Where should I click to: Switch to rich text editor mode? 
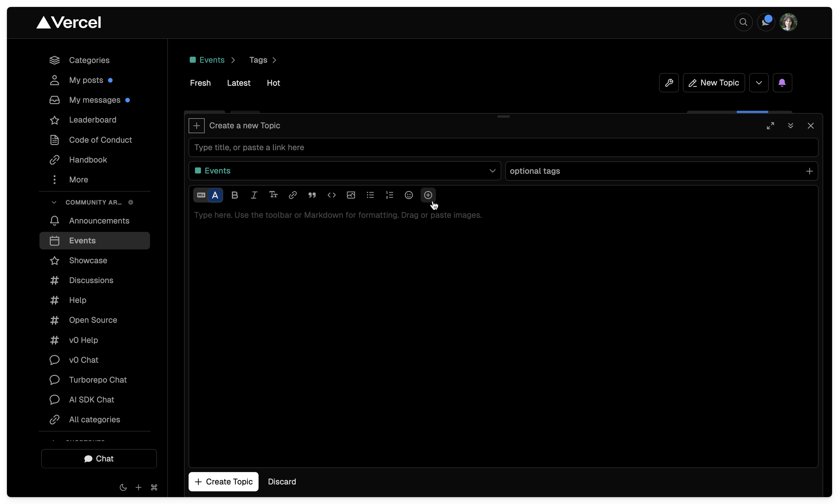tap(215, 195)
